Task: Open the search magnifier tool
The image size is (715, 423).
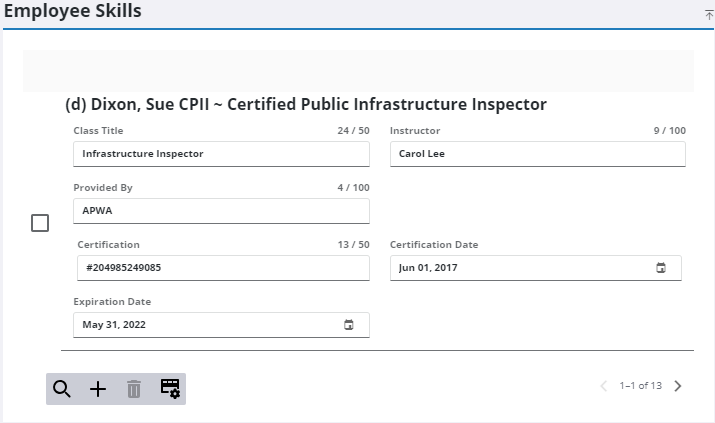Action: pos(62,389)
